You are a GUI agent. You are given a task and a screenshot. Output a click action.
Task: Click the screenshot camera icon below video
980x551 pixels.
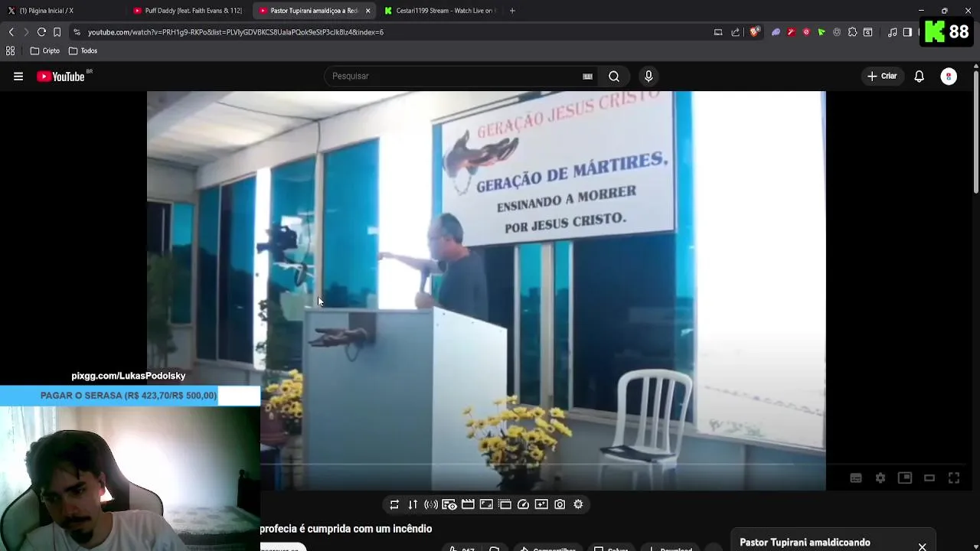point(560,504)
